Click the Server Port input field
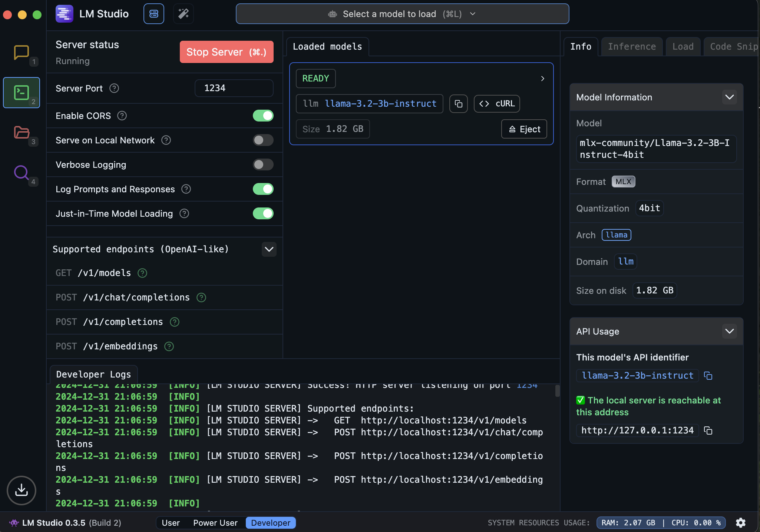 (234, 88)
